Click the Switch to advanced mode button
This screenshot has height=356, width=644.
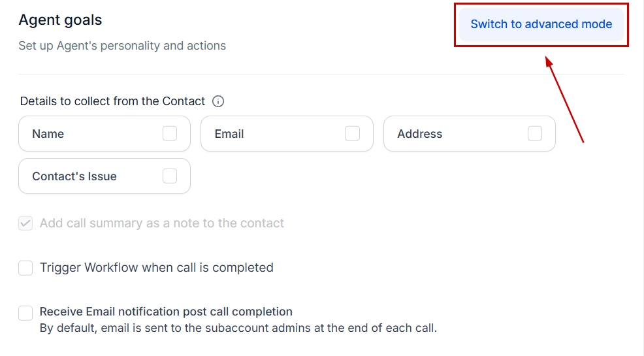[541, 25]
